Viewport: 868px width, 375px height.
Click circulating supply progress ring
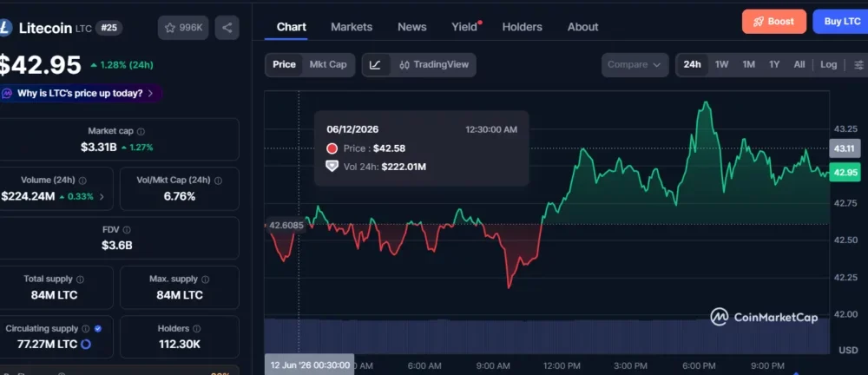(x=86, y=345)
